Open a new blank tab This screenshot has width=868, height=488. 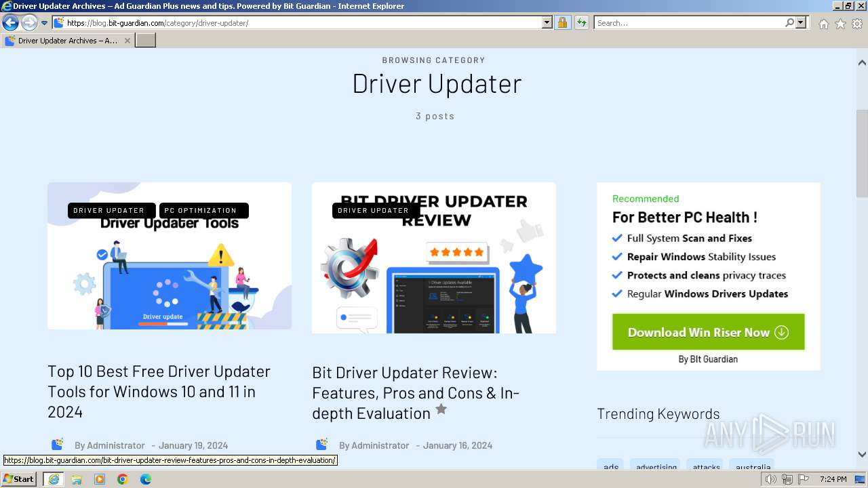[146, 41]
